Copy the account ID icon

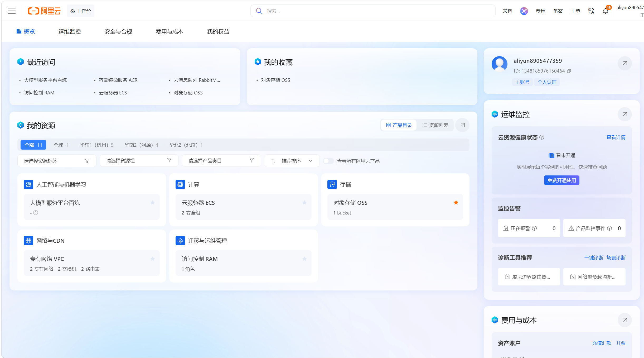coord(569,71)
